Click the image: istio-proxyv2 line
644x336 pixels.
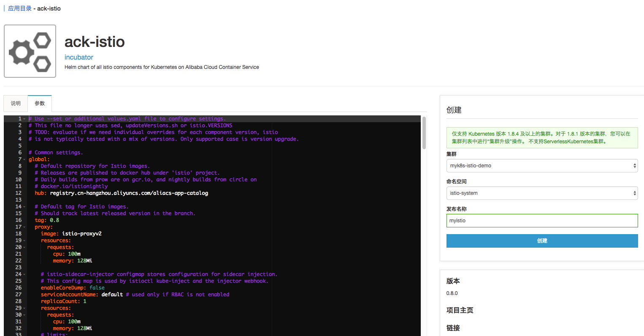pyautogui.click(x=71, y=234)
